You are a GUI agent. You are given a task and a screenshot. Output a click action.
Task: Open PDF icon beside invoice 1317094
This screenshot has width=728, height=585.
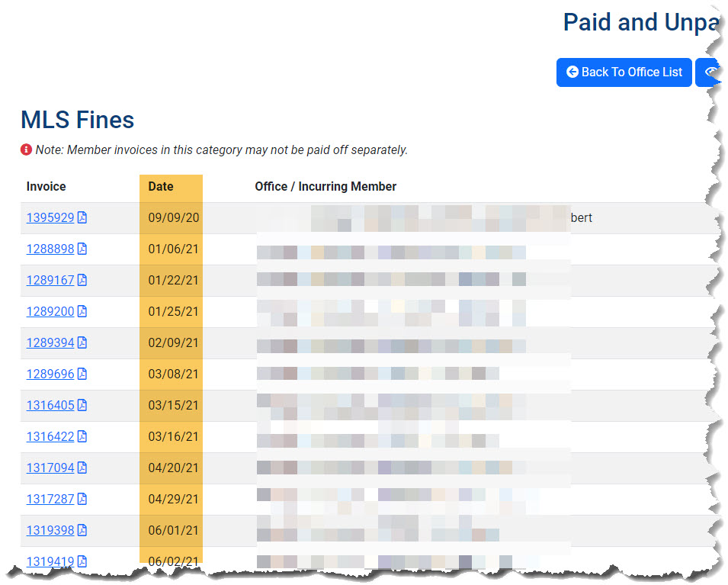coord(82,468)
